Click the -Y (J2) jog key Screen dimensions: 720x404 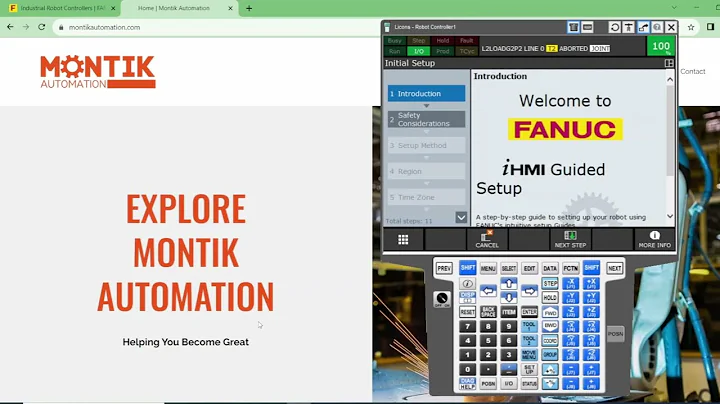pos(571,297)
